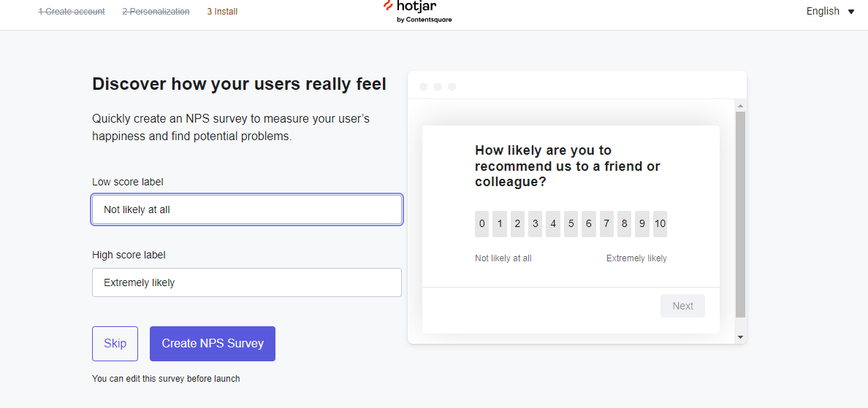Click Create NPS Survey button
Image resolution: width=868 pixels, height=408 pixels.
[x=213, y=343]
